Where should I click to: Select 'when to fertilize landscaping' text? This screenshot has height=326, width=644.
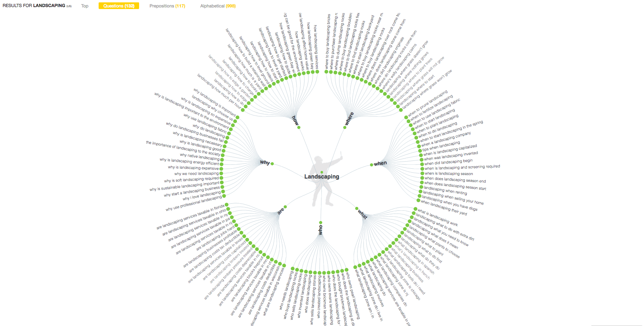pyautogui.click(x=431, y=108)
